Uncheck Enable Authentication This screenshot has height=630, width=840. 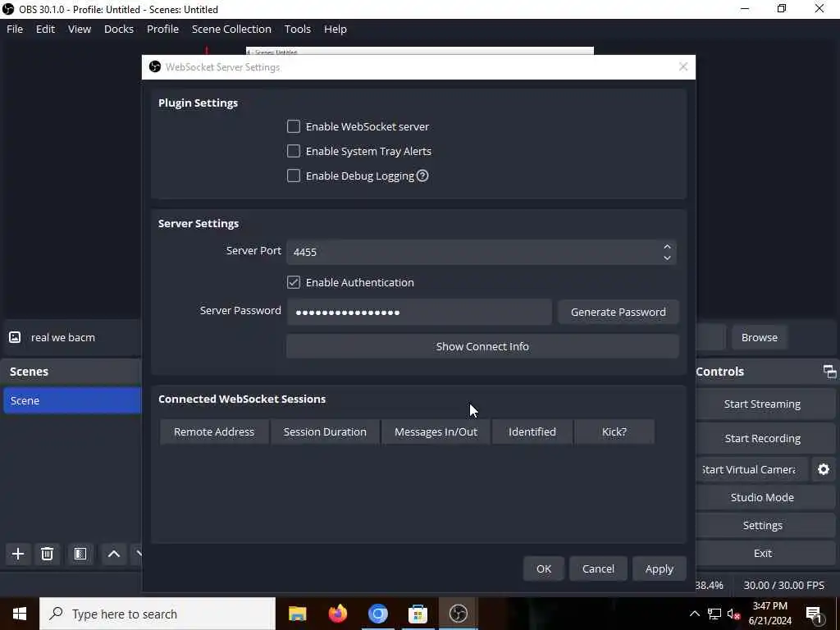click(x=294, y=282)
